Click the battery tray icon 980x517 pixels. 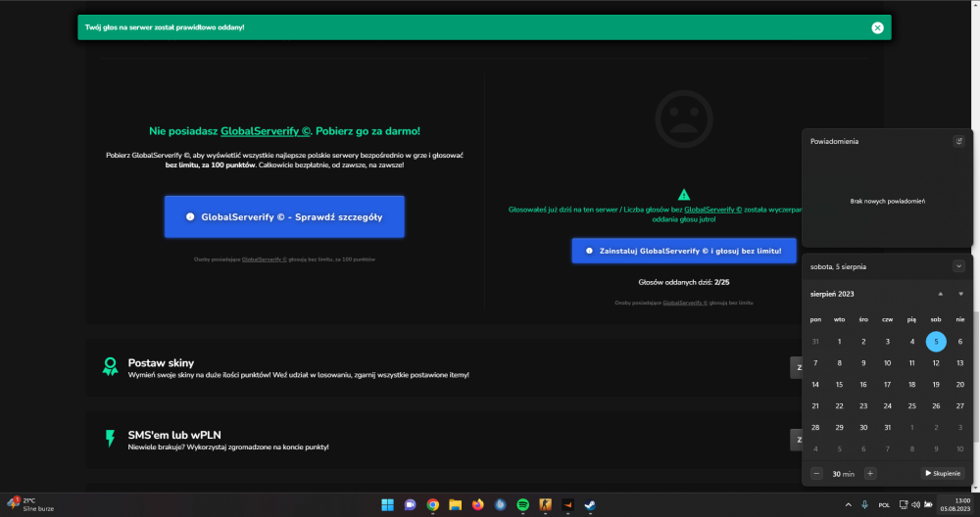[928, 504]
